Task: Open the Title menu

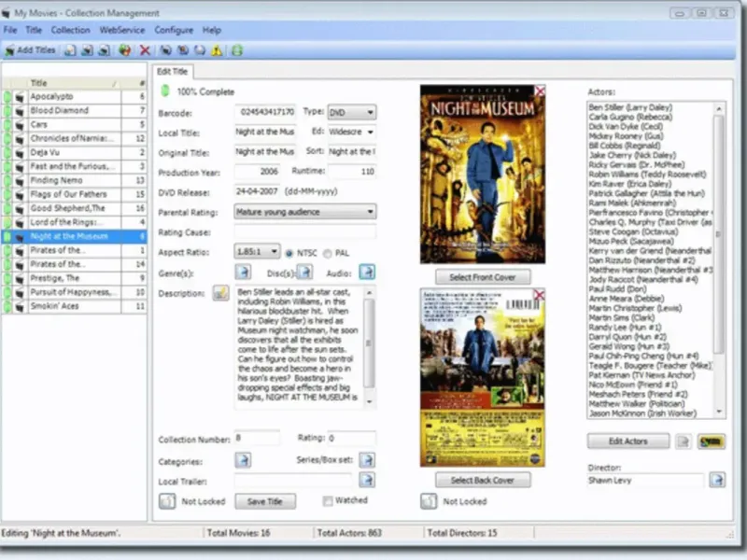Action: pyautogui.click(x=34, y=30)
